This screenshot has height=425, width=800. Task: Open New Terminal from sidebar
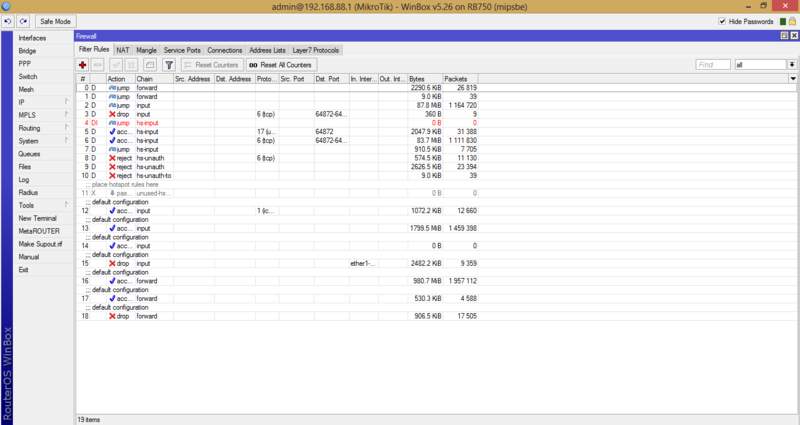coord(37,218)
